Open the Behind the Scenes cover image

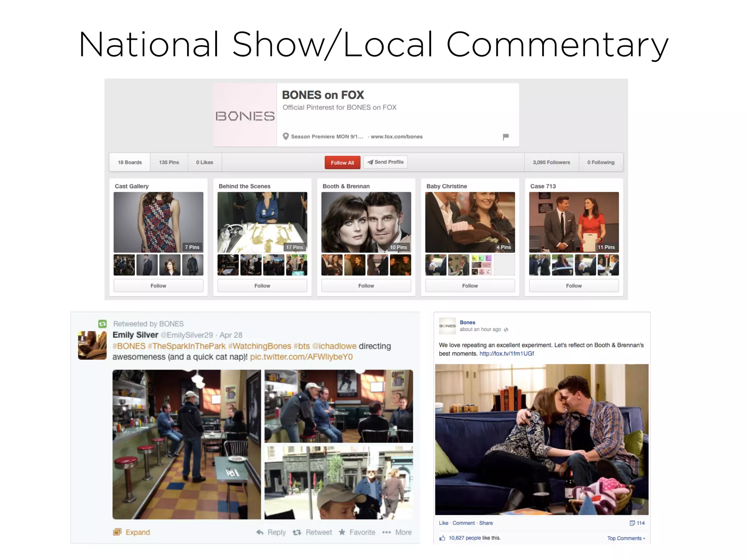pos(262,222)
